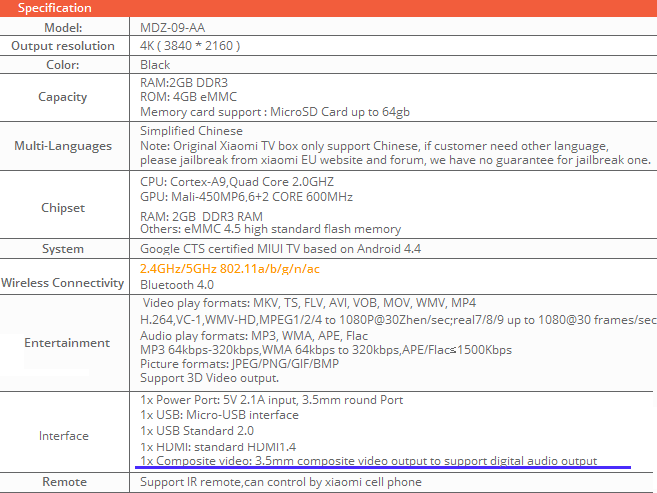Screen dimensions: 657x493
Task: Click the jailbreak from xiaomi EU website line
Action: 395,160
